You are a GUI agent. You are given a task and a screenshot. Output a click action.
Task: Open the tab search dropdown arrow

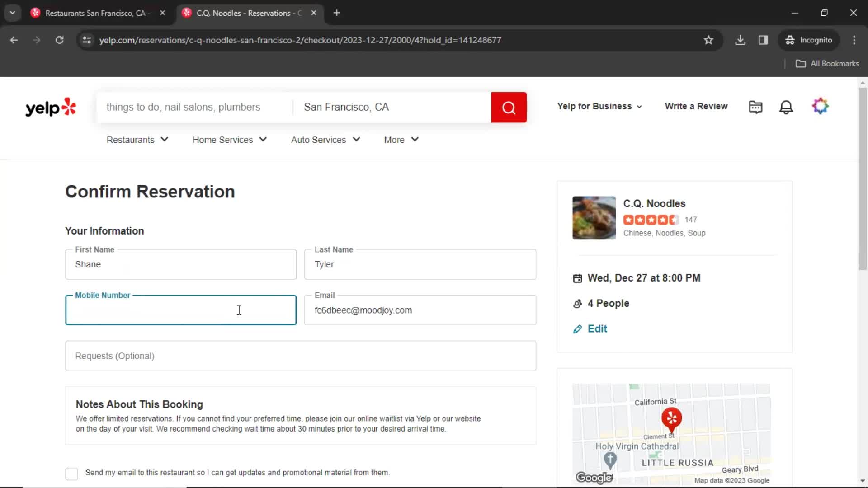(13, 13)
